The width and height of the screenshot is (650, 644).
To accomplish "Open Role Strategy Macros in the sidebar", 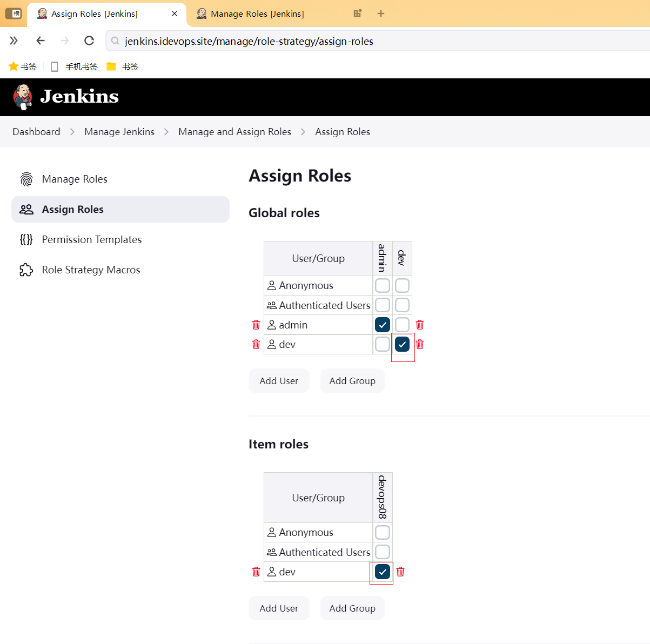I will (120, 270).
